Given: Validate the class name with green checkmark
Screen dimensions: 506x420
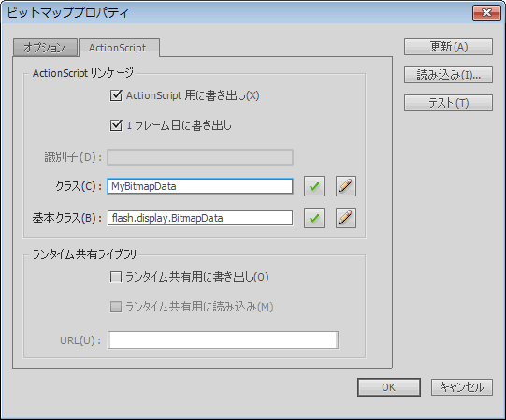Looking at the screenshot, I should pyautogui.click(x=314, y=186).
